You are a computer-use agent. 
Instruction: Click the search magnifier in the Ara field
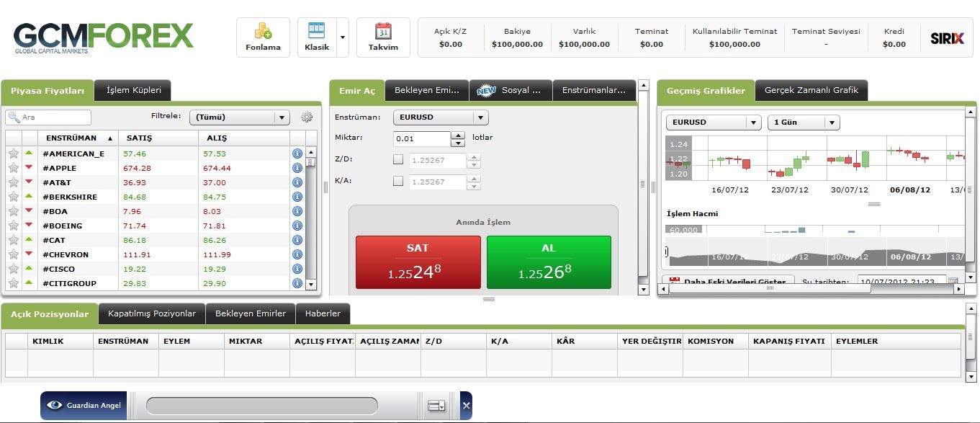click(16, 116)
